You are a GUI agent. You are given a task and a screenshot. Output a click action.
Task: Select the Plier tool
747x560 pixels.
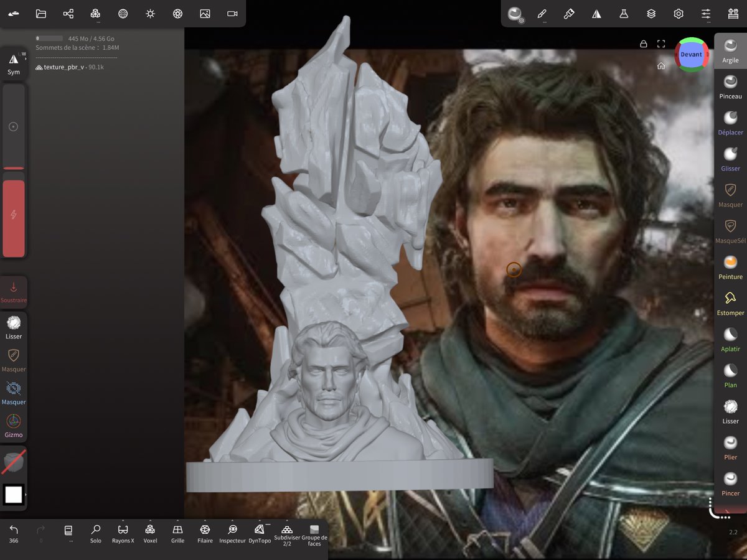coord(730,447)
